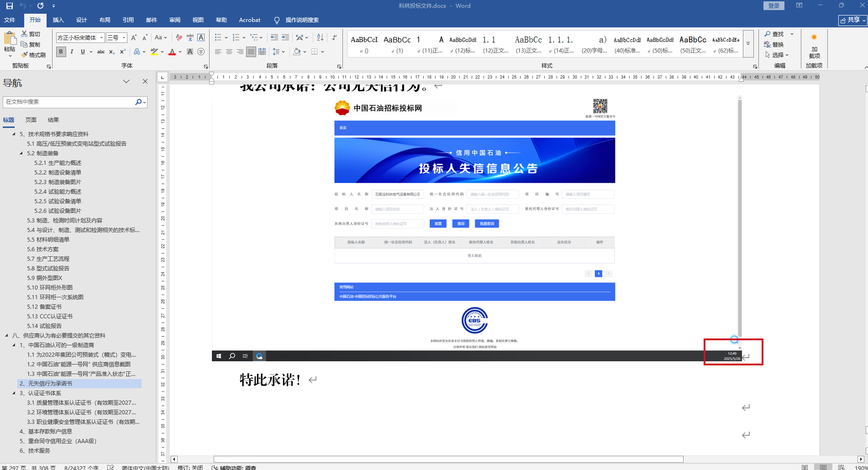Apply character border icon

click(x=201, y=38)
